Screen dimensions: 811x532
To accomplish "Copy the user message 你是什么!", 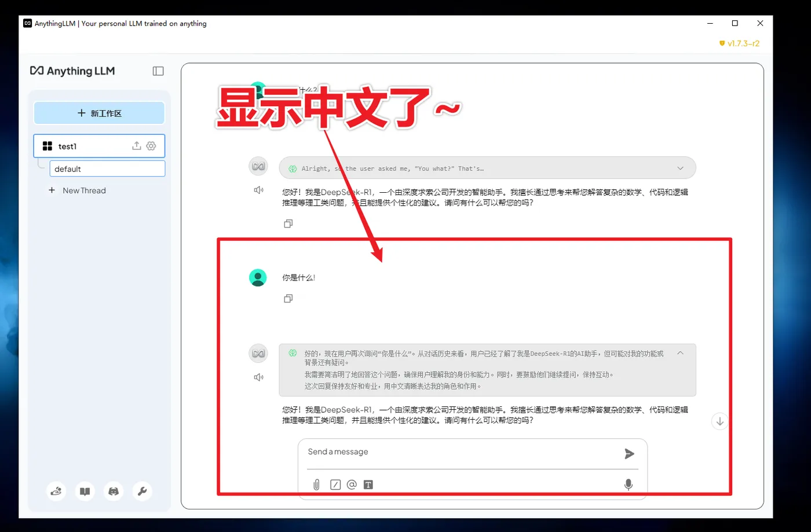I will 288,299.
